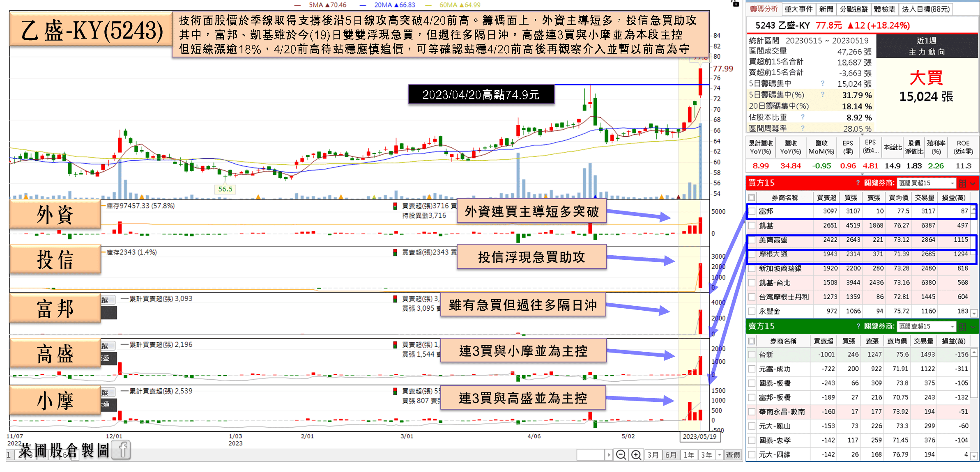Set chart range to 3年

pyautogui.click(x=706, y=455)
